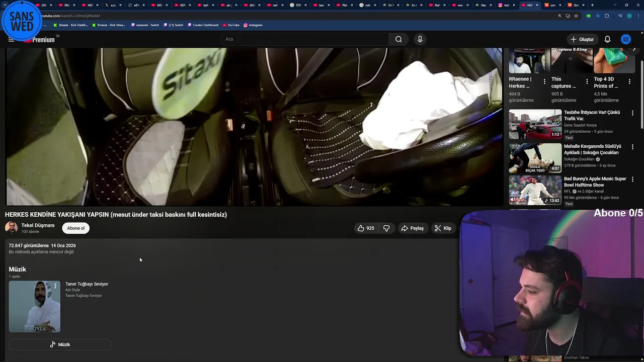Viewport: 644px width, 362px height.
Task: Start voice search with the microphone icon
Action: 420,39
